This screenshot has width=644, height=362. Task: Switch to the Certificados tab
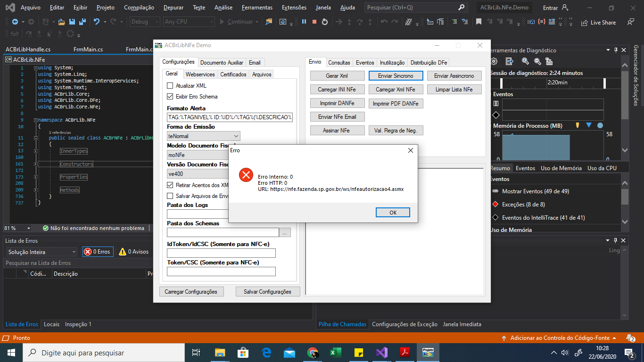pos(233,74)
